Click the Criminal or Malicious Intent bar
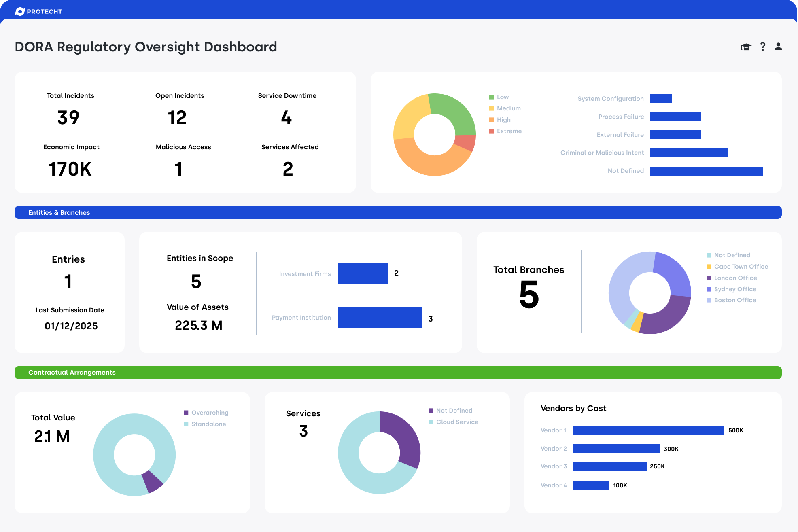798x532 pixels. pos(689,153)
